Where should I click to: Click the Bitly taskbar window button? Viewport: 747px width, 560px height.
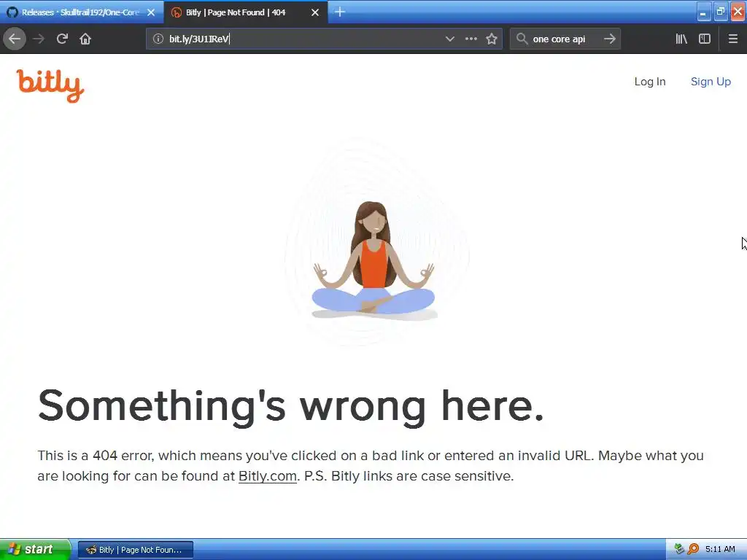pyautogui.click(x=135, y=550)
